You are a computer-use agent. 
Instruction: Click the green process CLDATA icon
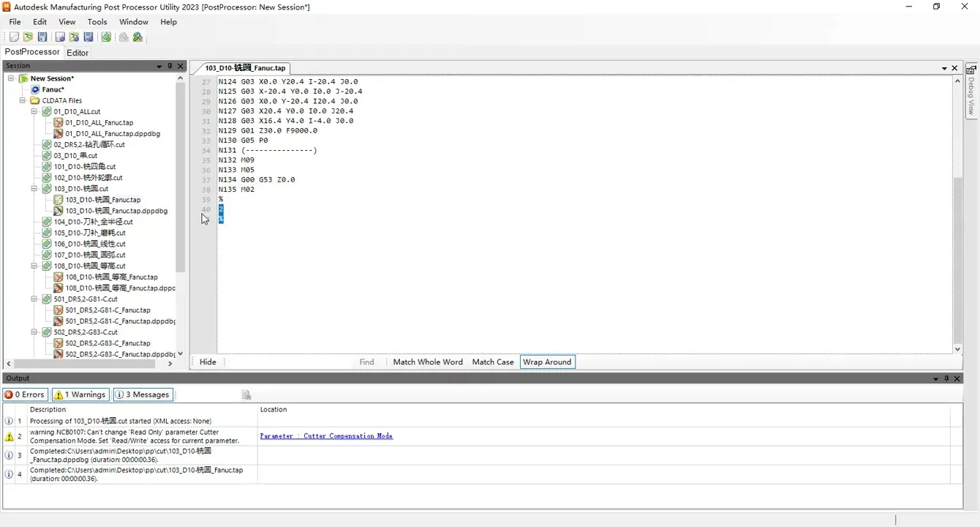[x=107, y=37]
